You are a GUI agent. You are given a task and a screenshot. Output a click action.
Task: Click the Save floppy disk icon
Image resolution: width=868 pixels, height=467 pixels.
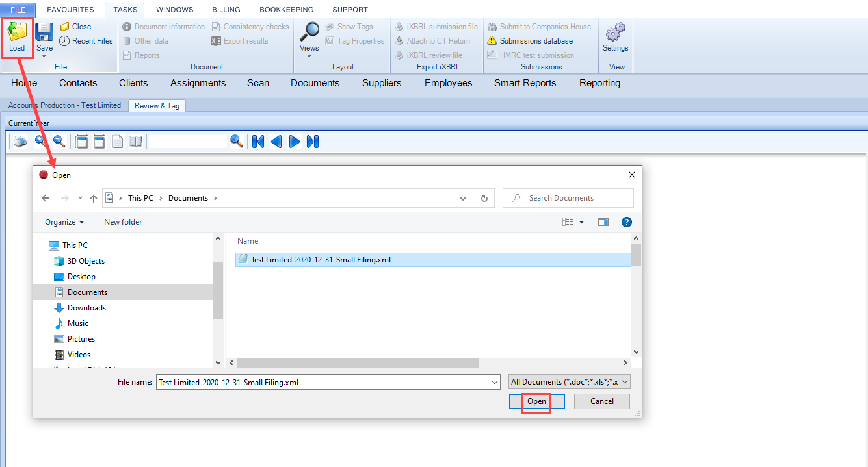44,32
